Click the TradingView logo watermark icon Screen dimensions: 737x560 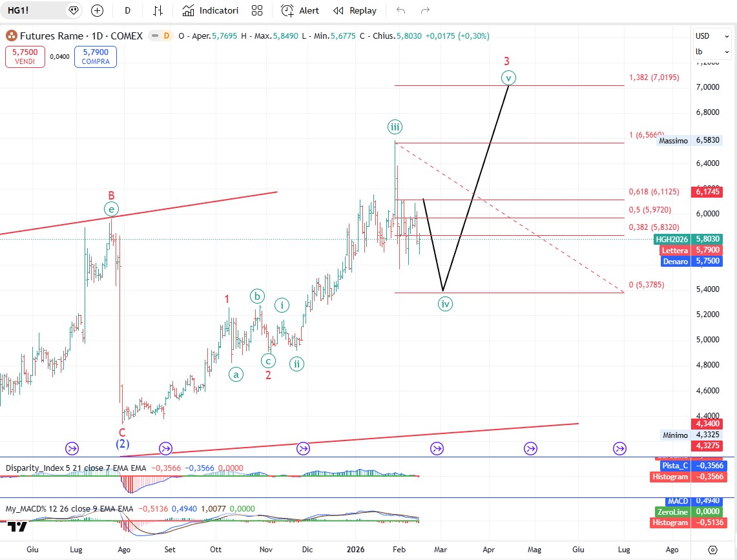pyautogui.click(x=17, y=527)
